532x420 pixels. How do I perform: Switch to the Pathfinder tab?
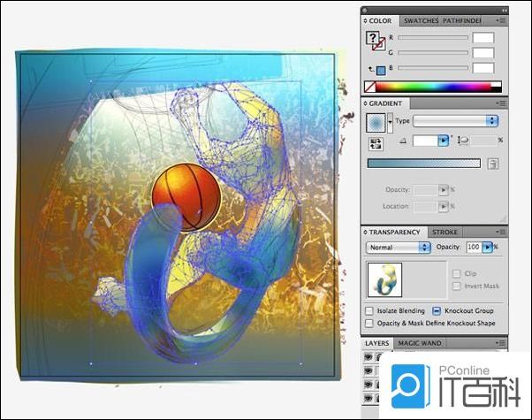[x=461, y=20]
